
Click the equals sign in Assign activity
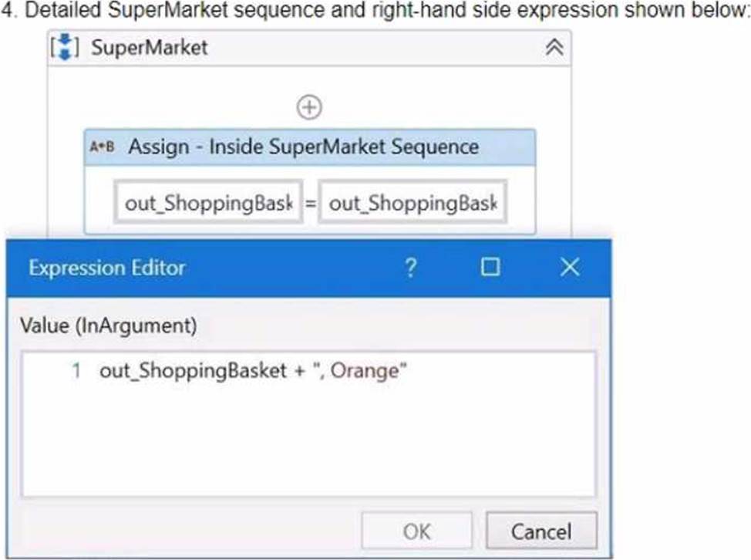311,203
